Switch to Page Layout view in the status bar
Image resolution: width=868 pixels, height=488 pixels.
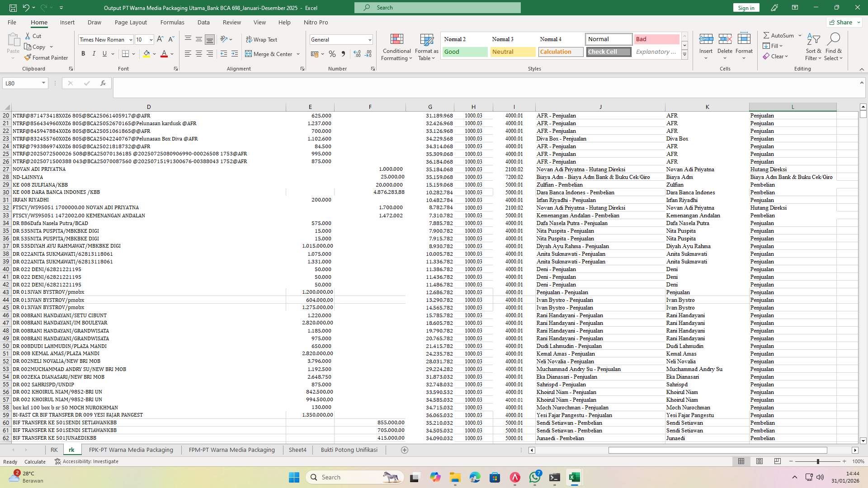click(x=759, y=461)
